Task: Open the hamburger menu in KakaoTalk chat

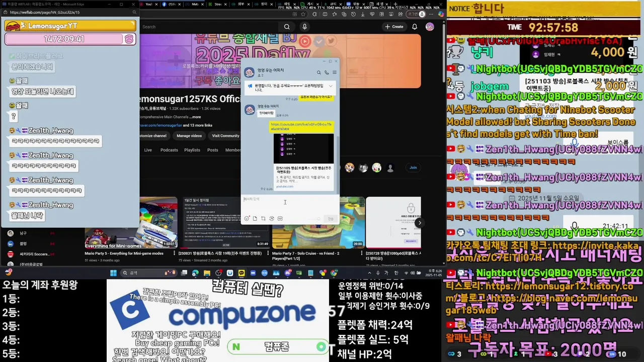Action: point(334,72)
